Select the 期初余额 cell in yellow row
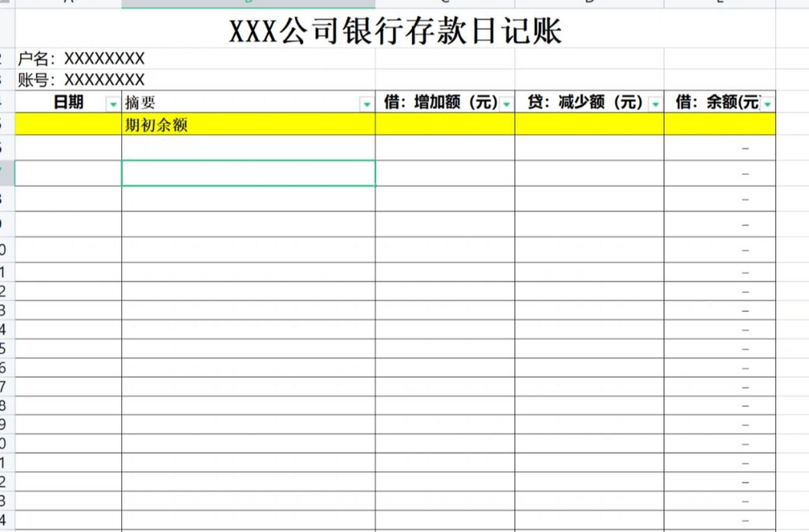 click(248, 125)
